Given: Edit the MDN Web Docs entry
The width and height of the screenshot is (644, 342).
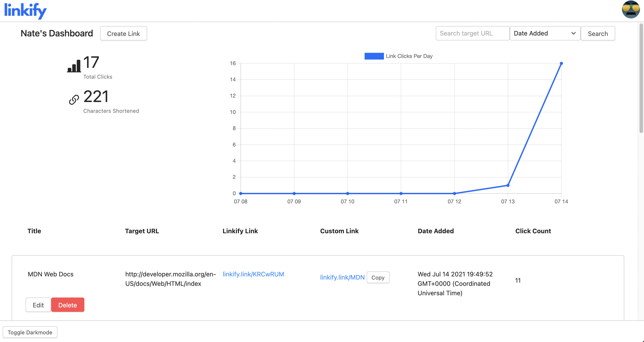Looking at the screenshot, I should tap(38, 305).
